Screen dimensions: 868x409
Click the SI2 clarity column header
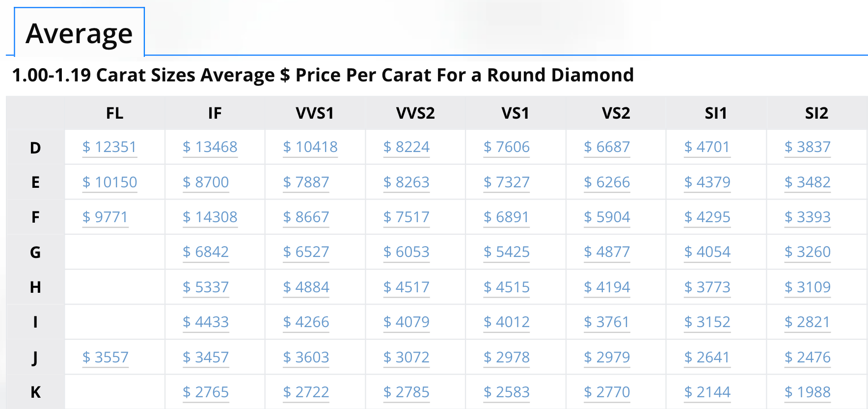pos(816,113)
